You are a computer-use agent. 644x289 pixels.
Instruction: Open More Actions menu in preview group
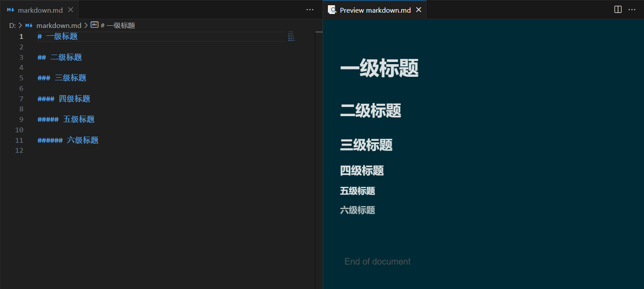click(x=632, y=10)
